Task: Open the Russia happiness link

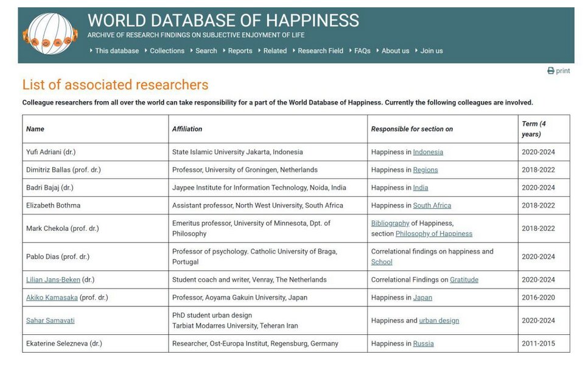Action: coord(424,343)
